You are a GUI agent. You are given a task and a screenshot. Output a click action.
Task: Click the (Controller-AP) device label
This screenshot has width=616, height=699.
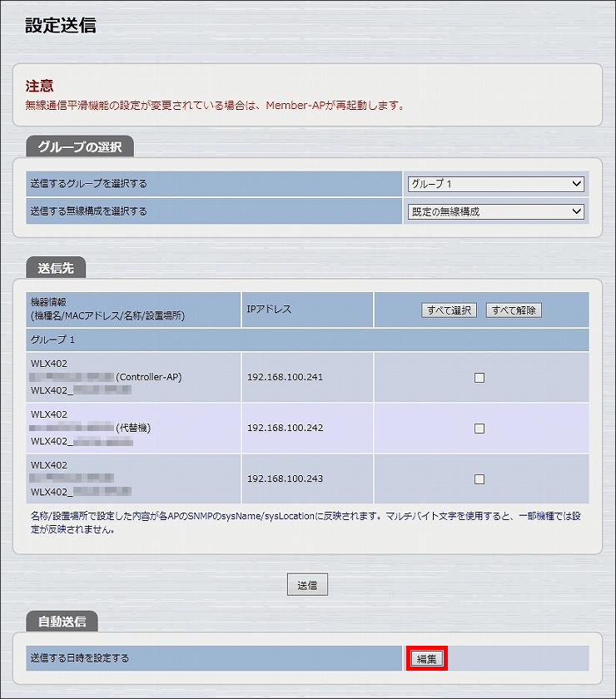[x=148, y=377]
